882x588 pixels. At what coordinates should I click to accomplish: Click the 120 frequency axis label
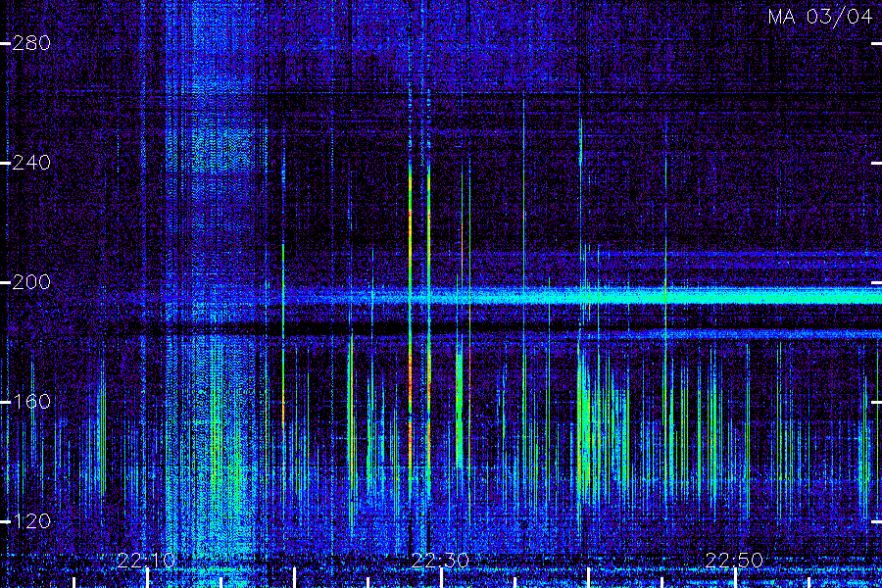(31, 520)
